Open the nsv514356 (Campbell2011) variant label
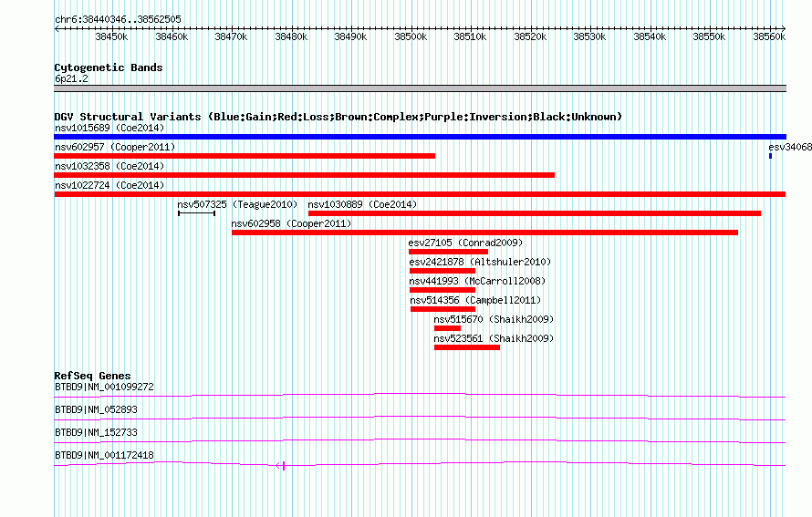812x517 pixels. click(475, 300)
